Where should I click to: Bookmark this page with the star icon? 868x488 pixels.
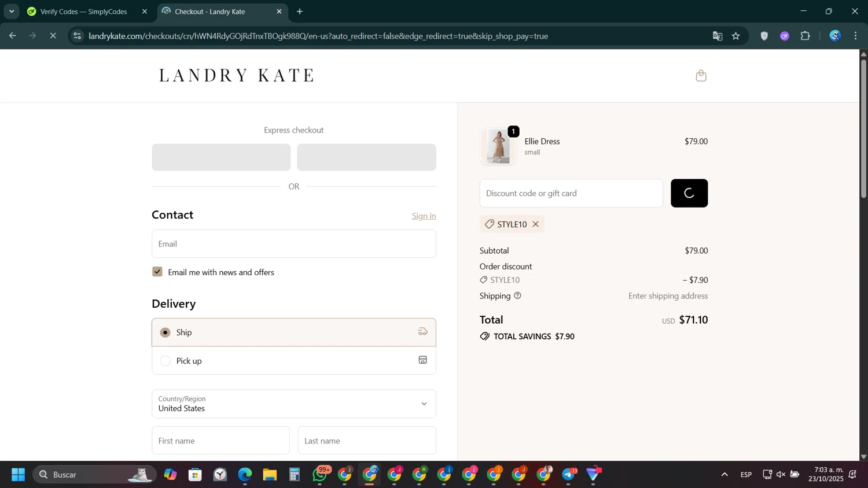click(x=736, y=36)
